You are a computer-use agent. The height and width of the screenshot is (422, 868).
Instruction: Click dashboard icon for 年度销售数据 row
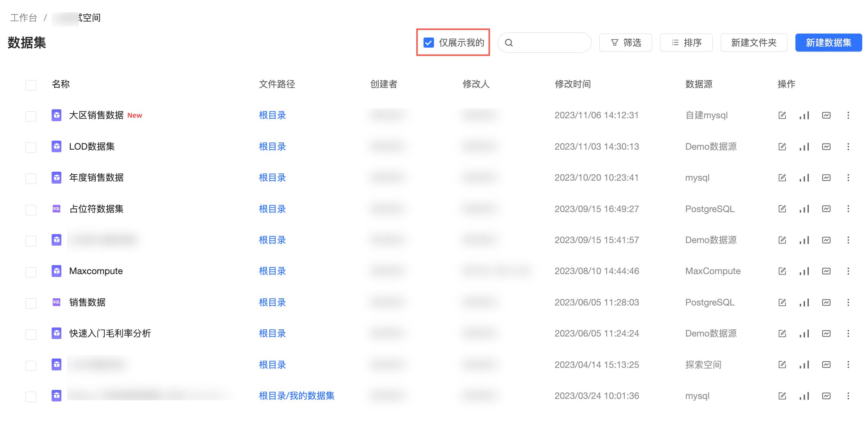tap(826, 178)
